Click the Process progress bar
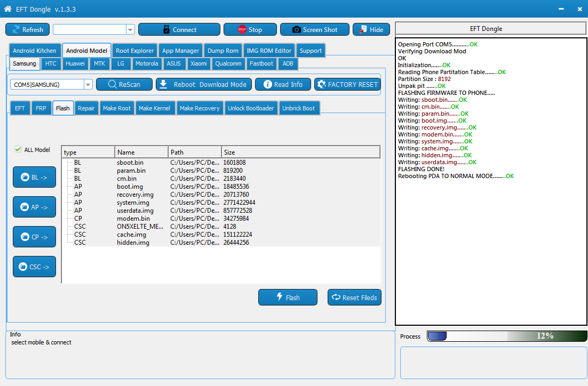This screenshot has width=588, height=386. tap(507, 336)
